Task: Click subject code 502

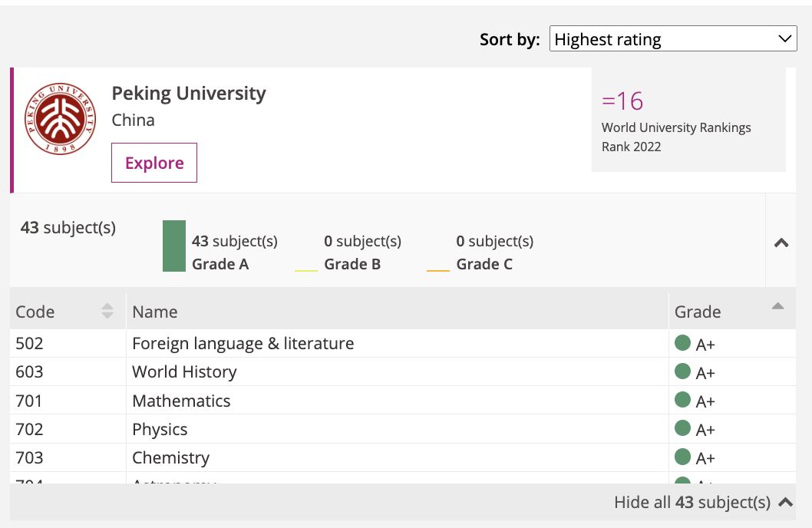Action: 29,344
